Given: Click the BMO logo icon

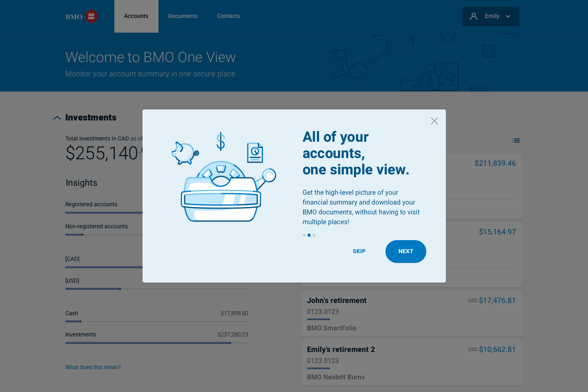Looking at the screenshot, I should pos(82,16).
